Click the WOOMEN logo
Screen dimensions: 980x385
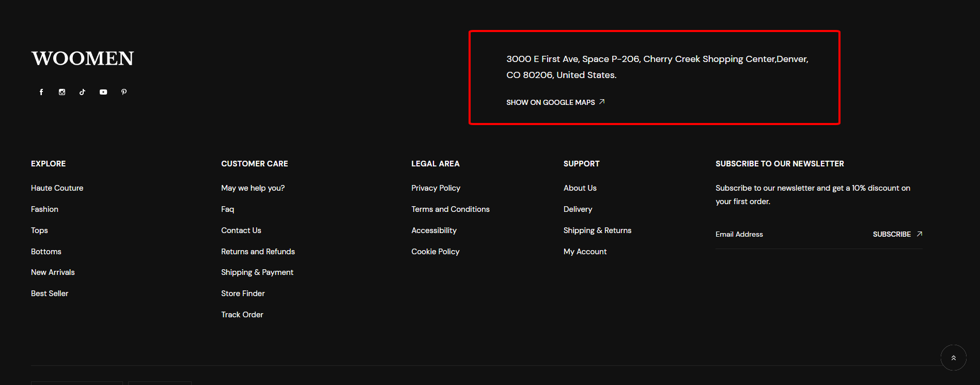point(83,58)
